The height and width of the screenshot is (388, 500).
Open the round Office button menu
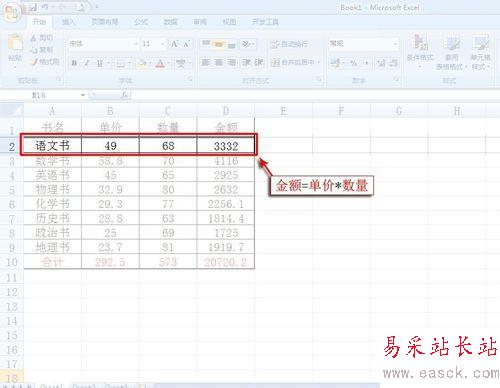pos(12,11)
